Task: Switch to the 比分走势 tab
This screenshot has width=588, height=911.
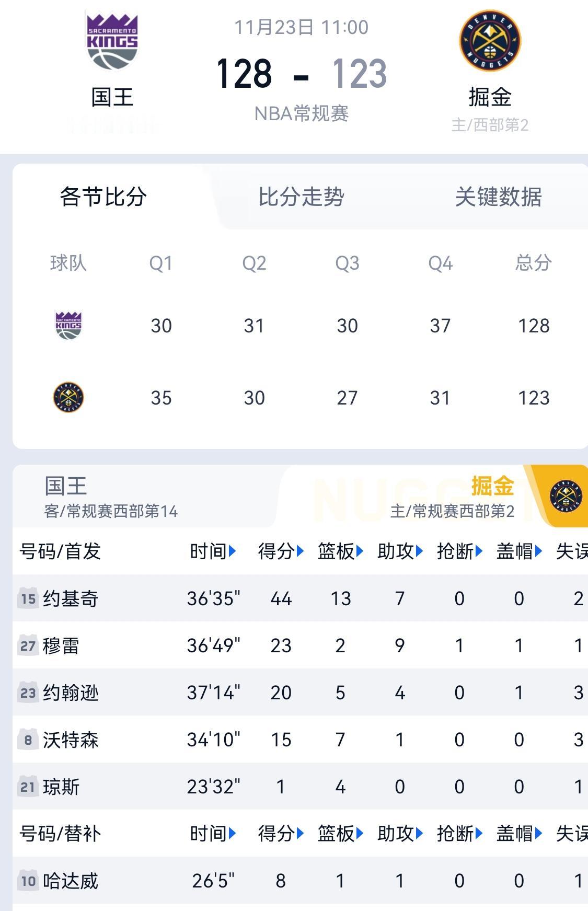Action: click(301, 197)
